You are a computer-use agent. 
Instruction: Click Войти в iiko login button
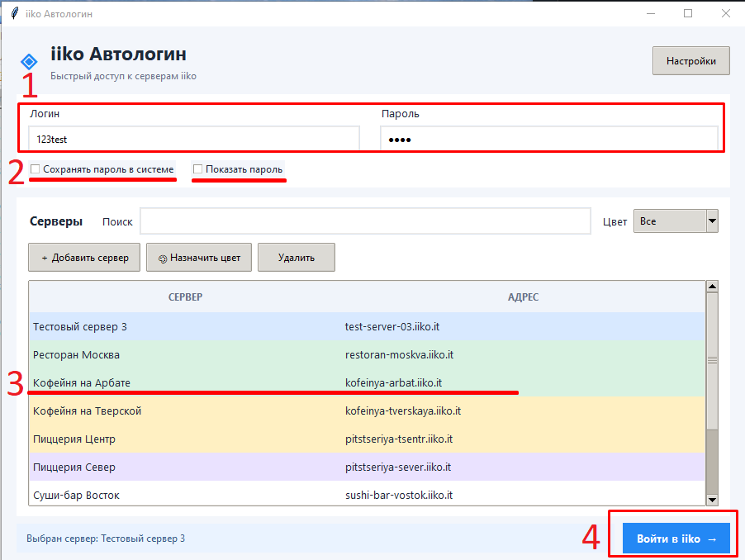point(676,539)
